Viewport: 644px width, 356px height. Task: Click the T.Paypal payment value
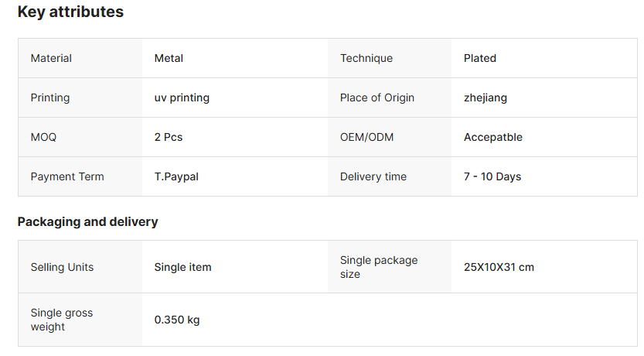click(176, 176)
